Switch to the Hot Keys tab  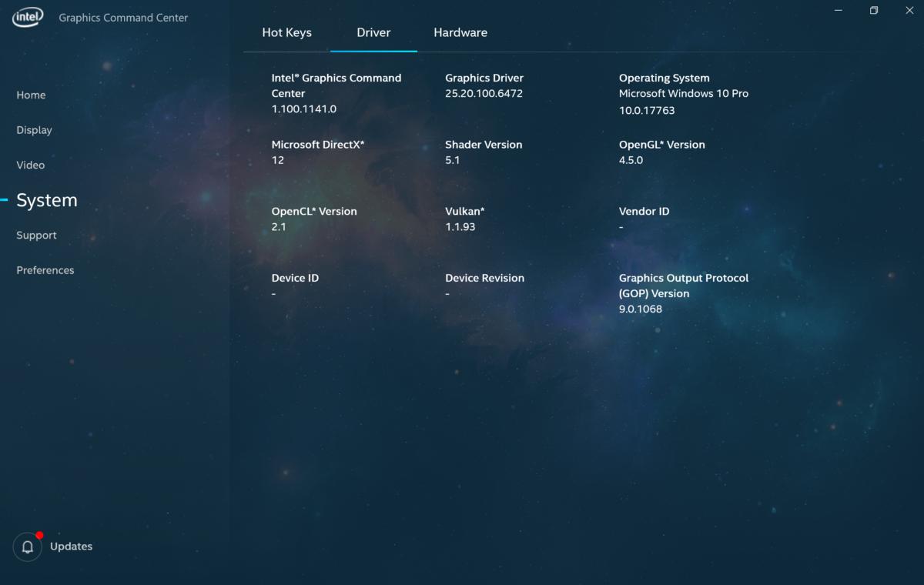tap(286, 32)
